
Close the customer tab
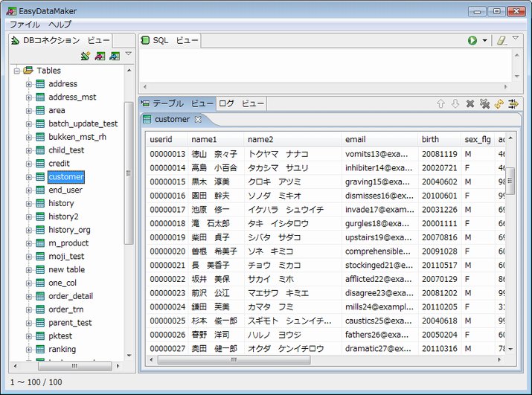point(199,119)
